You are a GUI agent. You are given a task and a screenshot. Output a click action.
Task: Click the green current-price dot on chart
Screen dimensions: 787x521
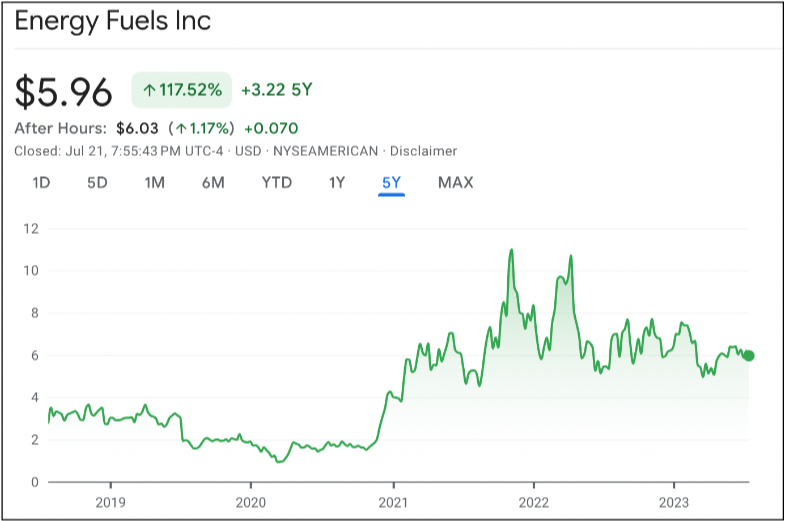(749, 356)
